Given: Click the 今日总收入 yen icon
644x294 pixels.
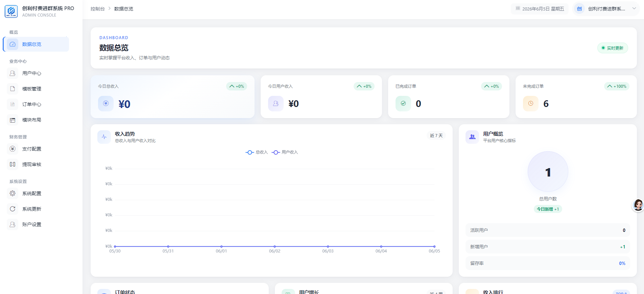Looking at the screenshot, I should 106,104.
